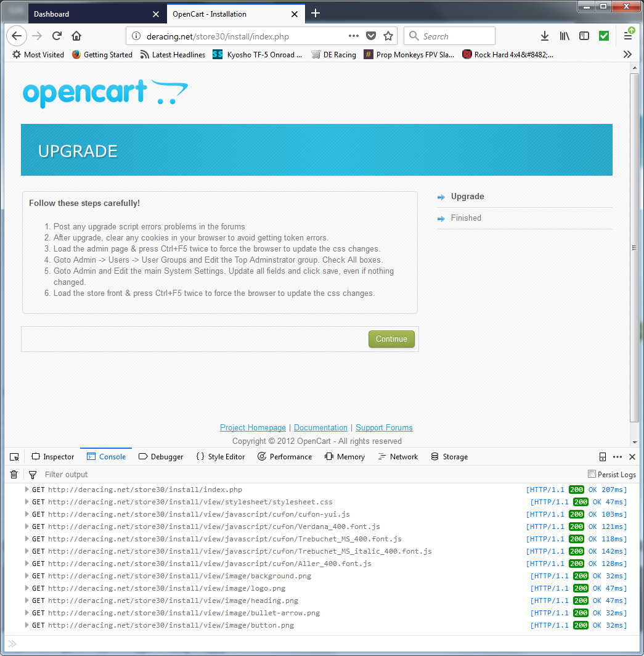Open a new browser tab

(316, 14)
